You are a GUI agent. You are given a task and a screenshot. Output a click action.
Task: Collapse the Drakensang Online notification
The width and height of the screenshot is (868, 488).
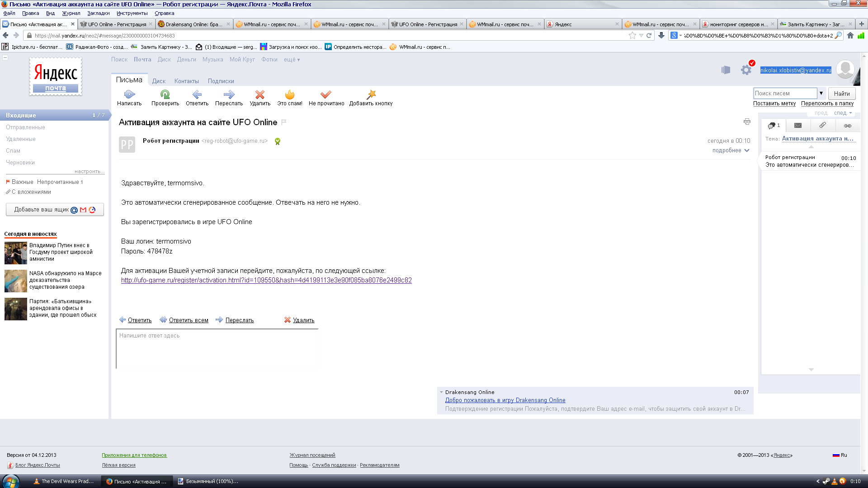tap(441, 392)
